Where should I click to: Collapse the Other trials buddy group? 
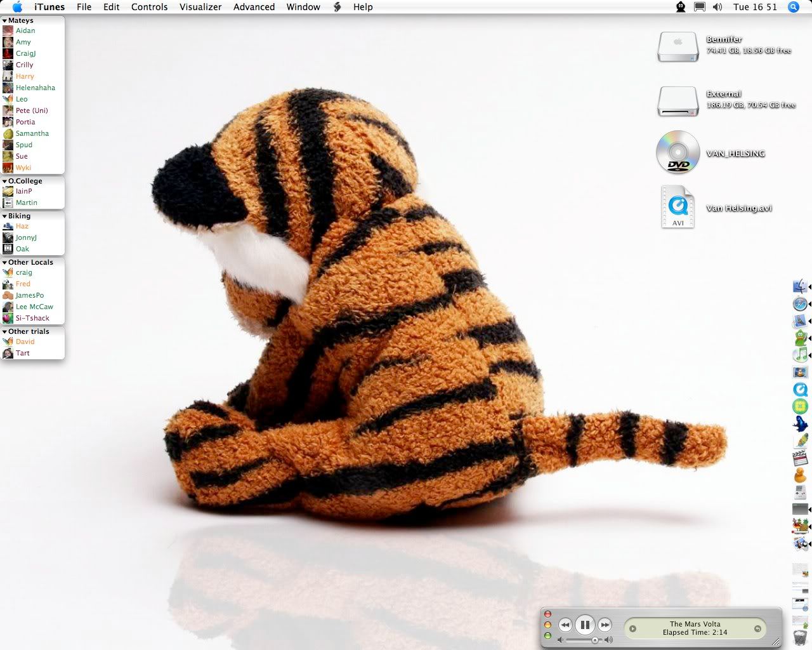coord(4,331)
